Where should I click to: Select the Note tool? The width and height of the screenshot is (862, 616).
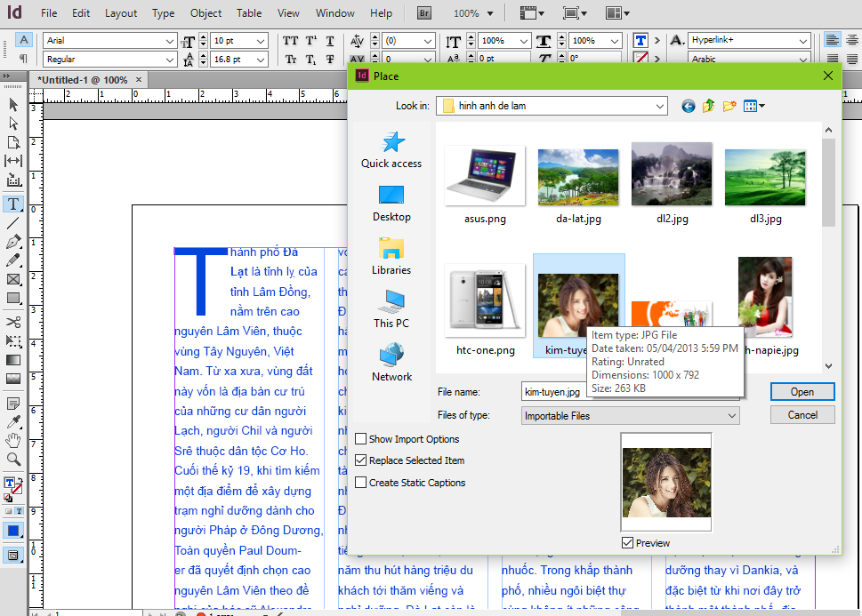pos(13,404)
